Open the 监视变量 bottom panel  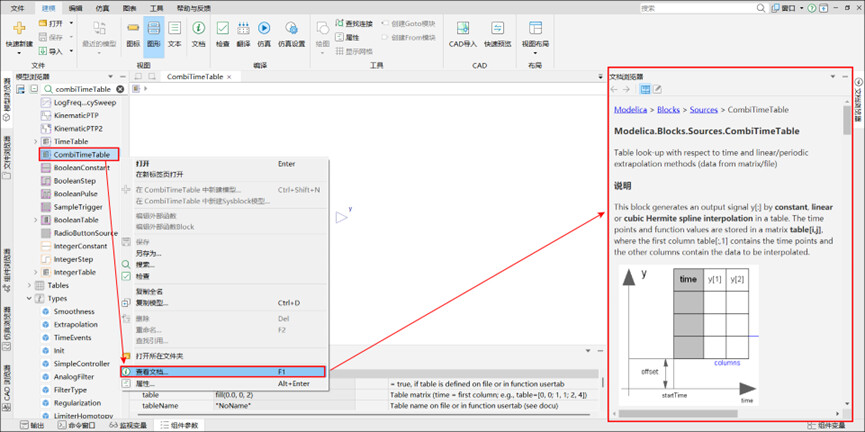click(x=126, y=425)
